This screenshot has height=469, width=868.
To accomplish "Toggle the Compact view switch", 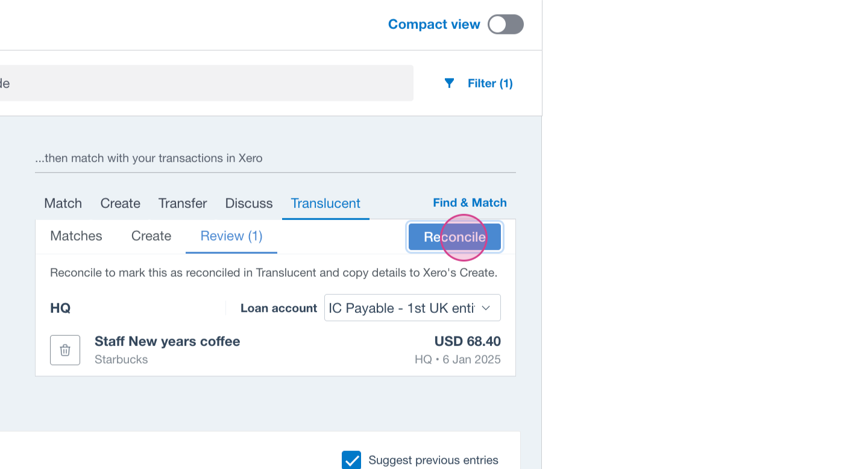I will [x=505, y=25].
